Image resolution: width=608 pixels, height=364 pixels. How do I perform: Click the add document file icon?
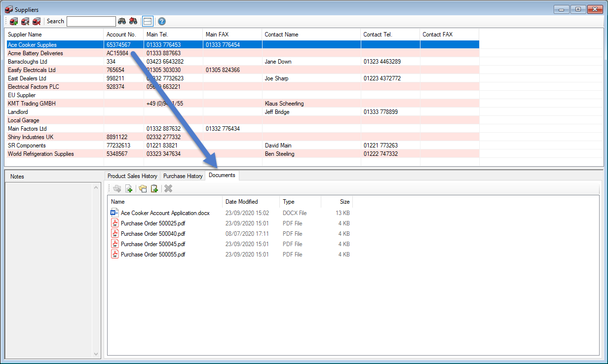129,188
